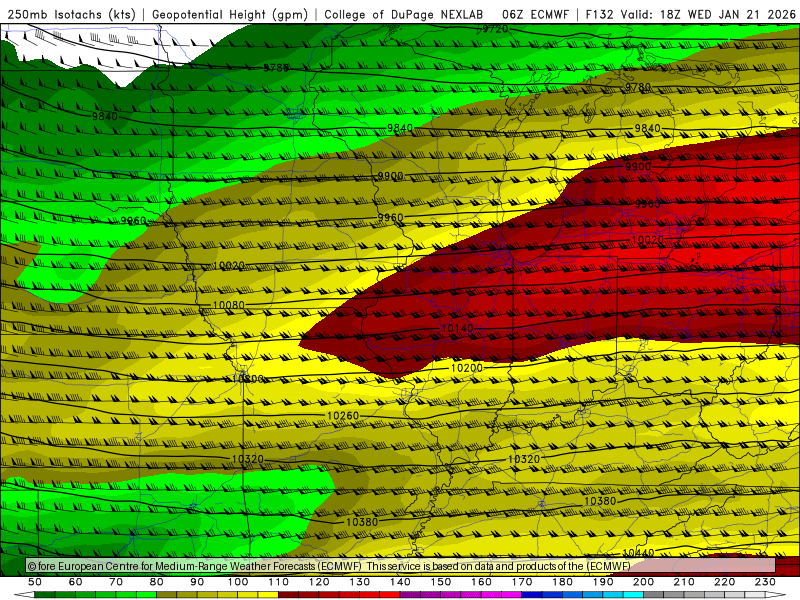800x600 pixels.
Task: Click the 70 kt label on color scale
Action: pyautogui.click(x=116, y=582)
